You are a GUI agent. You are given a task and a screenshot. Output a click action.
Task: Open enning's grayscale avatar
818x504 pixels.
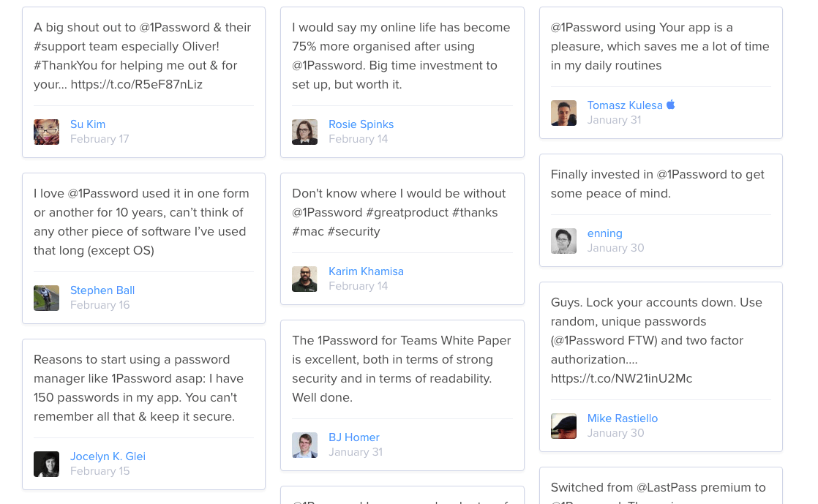pos(563,241)
